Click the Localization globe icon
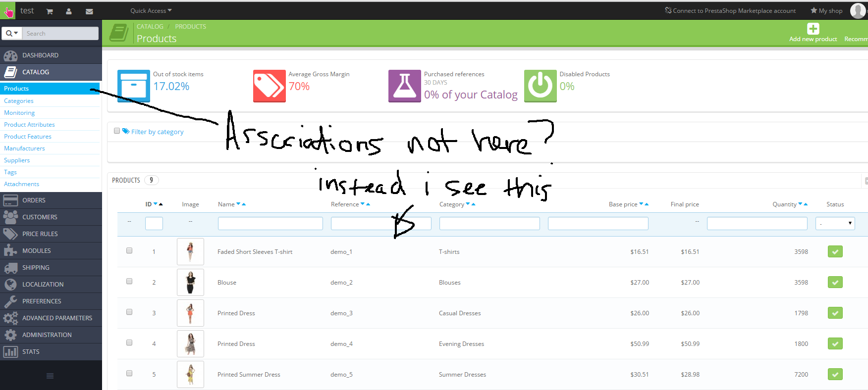This screenshot has height=390, width=868. click(x=10, y=285)
